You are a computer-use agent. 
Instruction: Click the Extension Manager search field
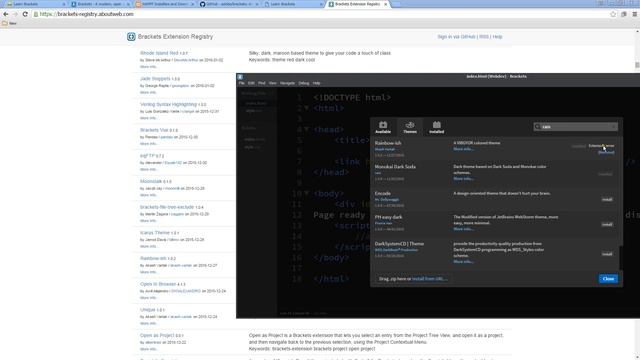pyautogui.click(x=576, y=127)
